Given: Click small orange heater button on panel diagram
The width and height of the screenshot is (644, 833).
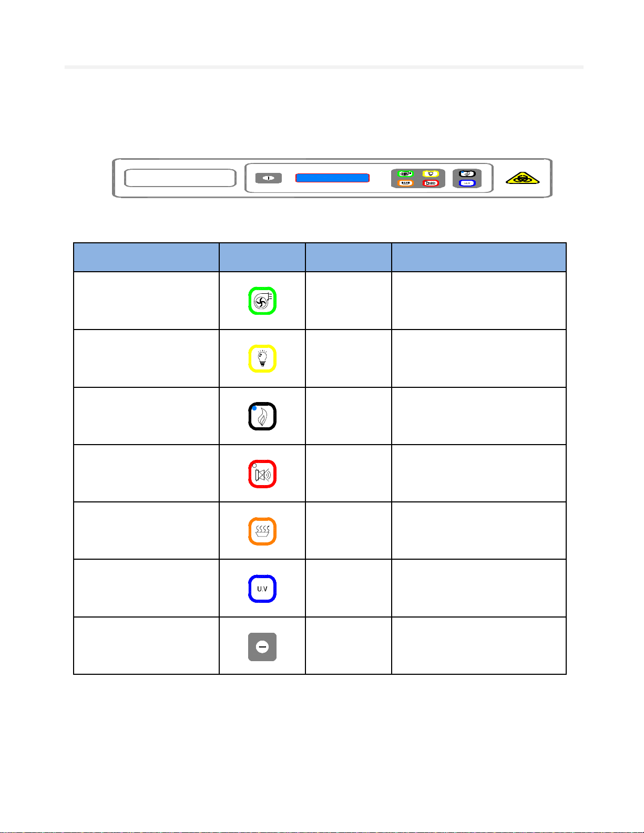Looking at the screenshot, I should 405,183.
